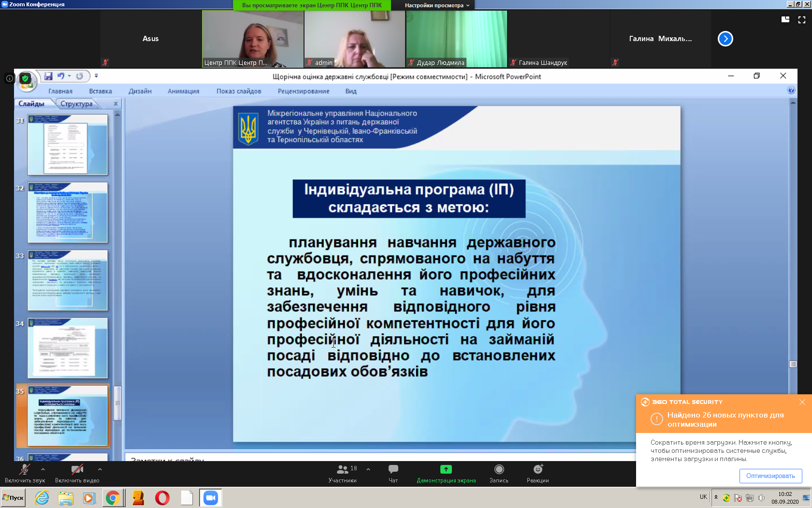The width and height of the screenshot is (812, 508).
Task: Select slide 31 thumbnail
Action: click(x=68, y=145)
